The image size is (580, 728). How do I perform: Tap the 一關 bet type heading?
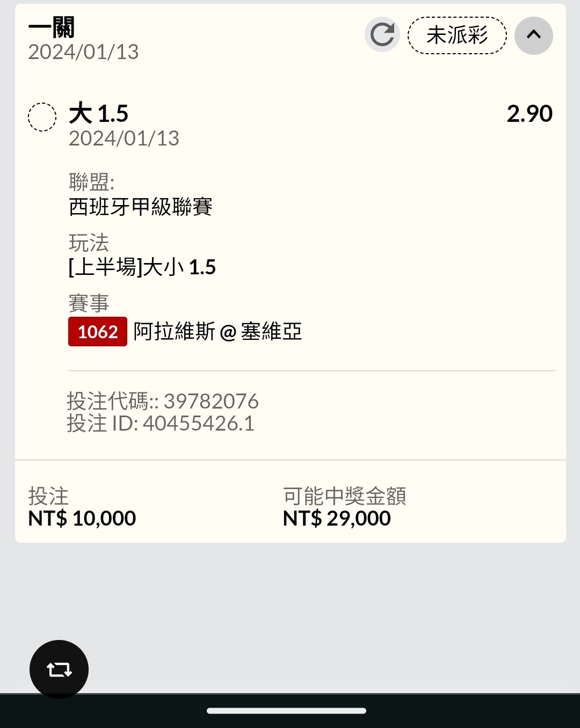point(52,27)
